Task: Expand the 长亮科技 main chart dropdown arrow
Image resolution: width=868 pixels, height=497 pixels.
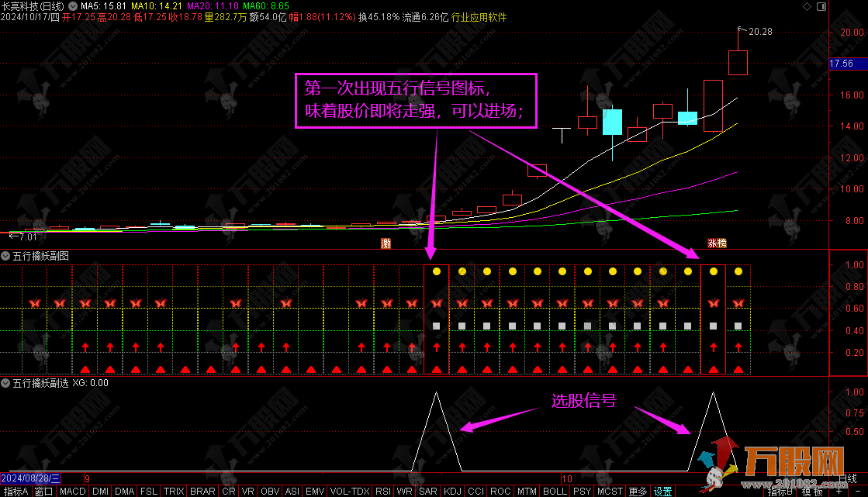Action: coord(72,6)
